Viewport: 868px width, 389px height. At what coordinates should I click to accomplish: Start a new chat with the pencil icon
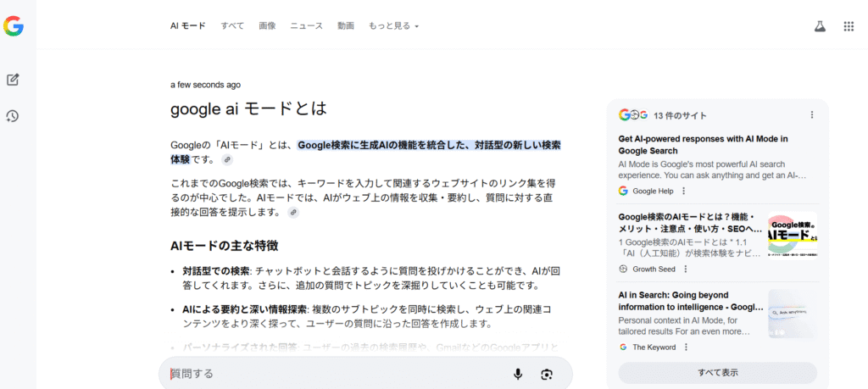coord(13,80)
